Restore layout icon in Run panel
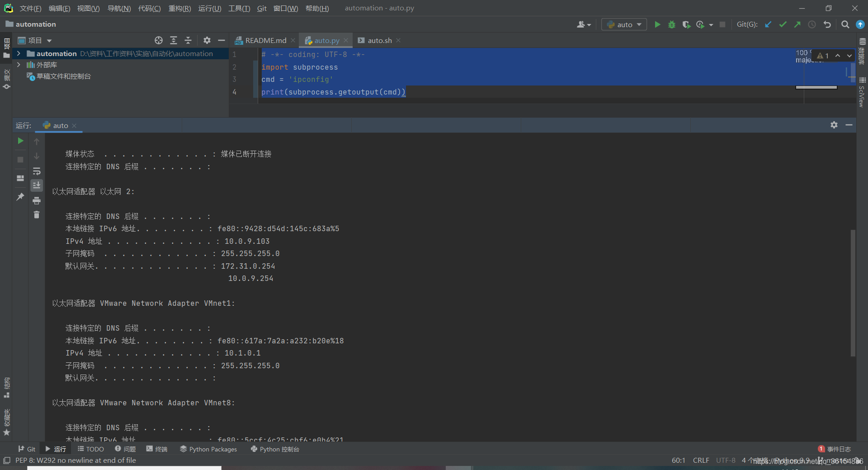 (20, 178)
